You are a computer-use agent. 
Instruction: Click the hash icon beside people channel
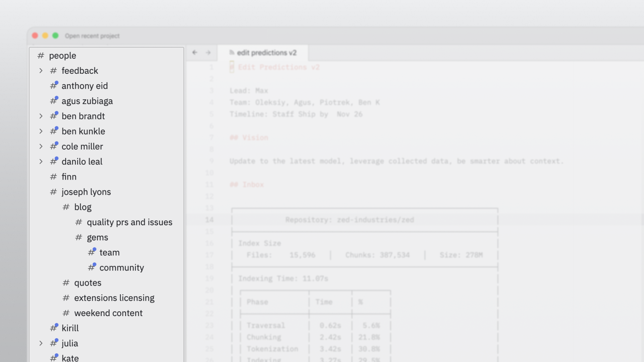(41, 56)
